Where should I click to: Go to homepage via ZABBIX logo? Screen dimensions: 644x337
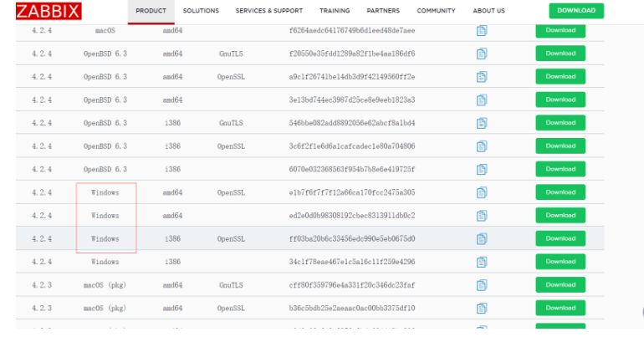(x=49, y=11)
